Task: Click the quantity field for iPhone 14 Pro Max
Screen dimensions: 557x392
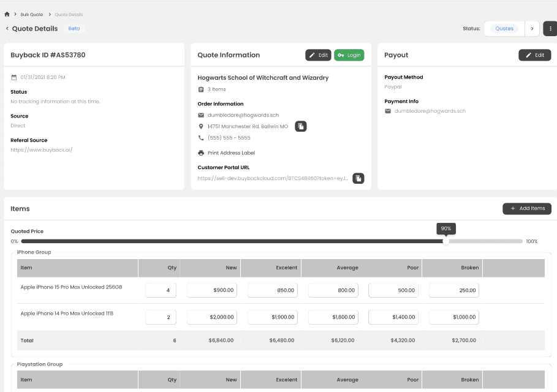Action: tap(161, 317)
